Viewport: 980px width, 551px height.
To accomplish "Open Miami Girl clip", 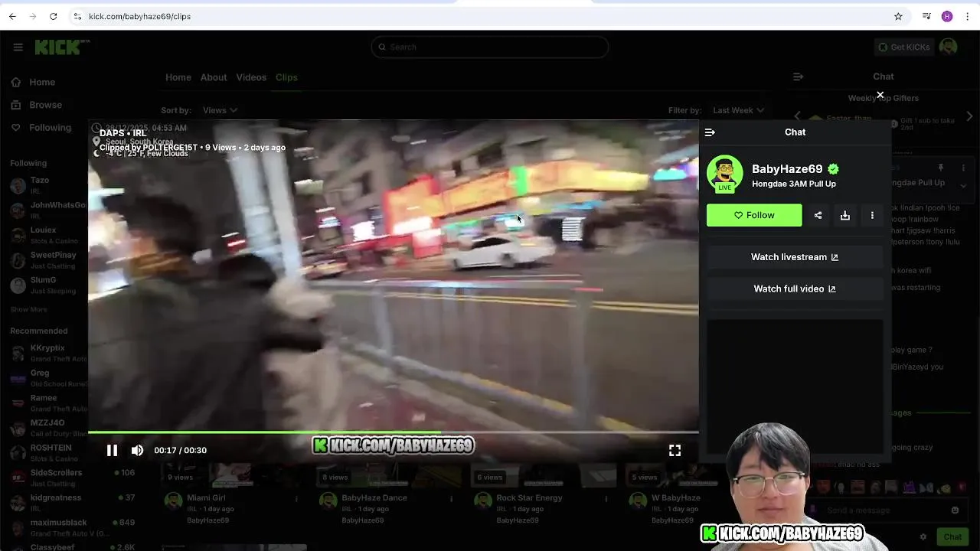I will point(206,497).
